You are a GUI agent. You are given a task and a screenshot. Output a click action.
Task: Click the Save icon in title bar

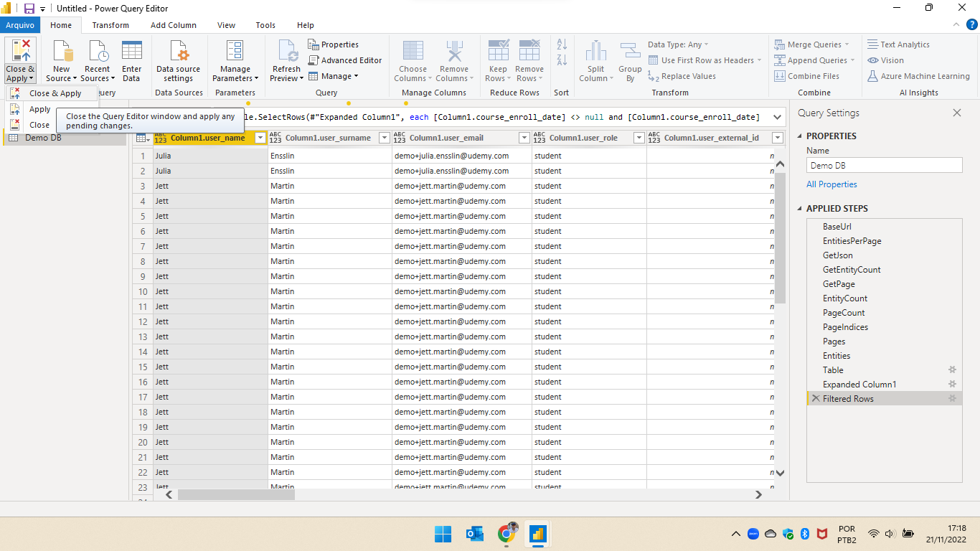click(29, 9)
